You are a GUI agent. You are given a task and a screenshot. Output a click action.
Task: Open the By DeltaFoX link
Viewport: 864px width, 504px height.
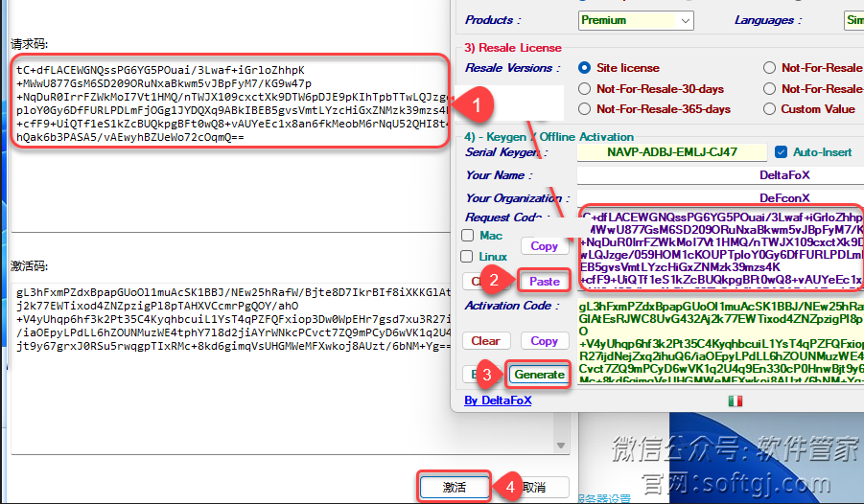point(498,401)
